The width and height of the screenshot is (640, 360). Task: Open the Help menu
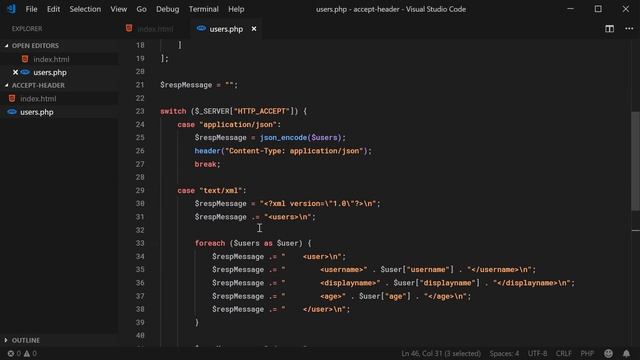pyautogui.click(x=236, y=9)
